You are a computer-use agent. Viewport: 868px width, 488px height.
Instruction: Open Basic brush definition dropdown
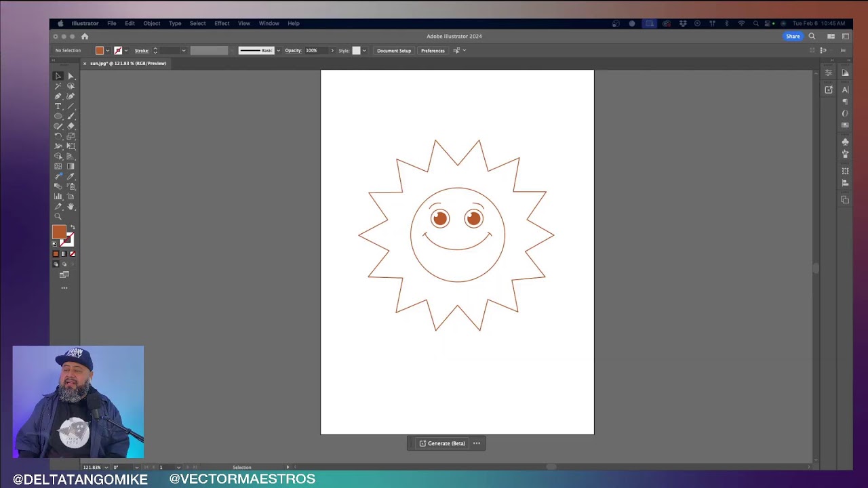click(278, 50)
